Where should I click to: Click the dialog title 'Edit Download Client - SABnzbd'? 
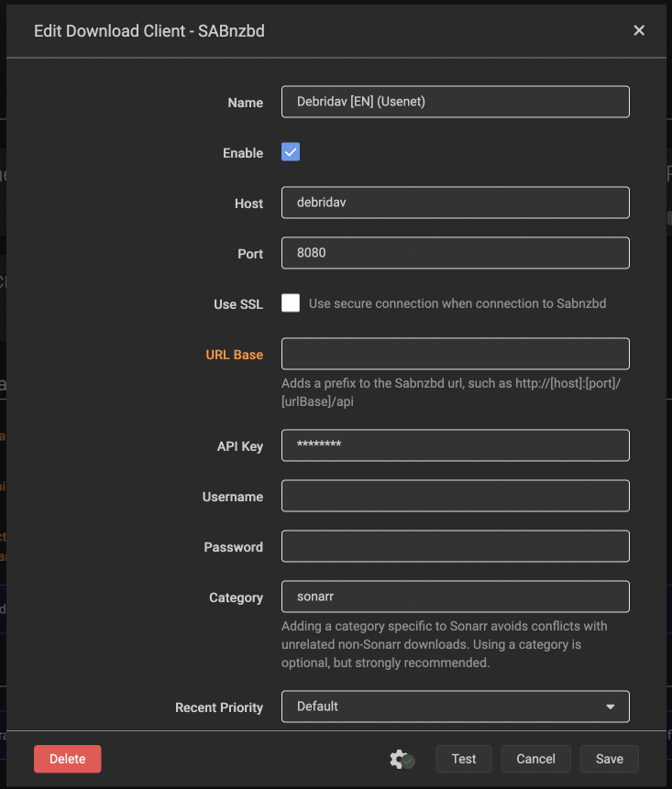(x=149, y=31)
